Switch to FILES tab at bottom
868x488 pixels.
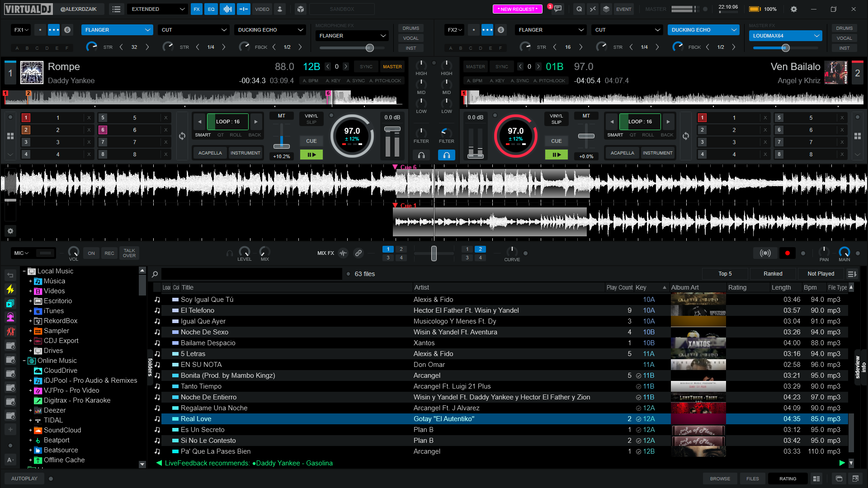click(752, 479)
